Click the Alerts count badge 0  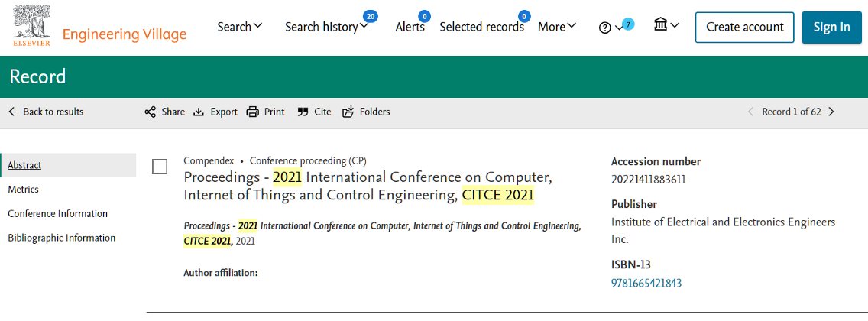424,16
